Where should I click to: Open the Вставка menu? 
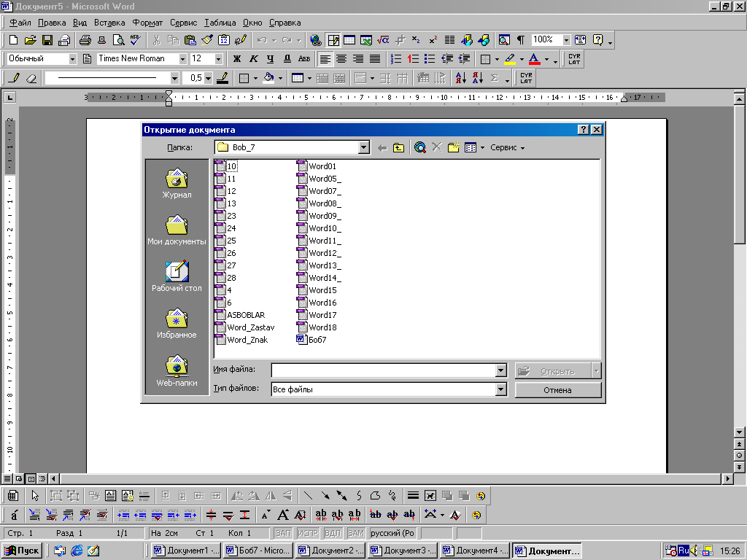[109, 23]
